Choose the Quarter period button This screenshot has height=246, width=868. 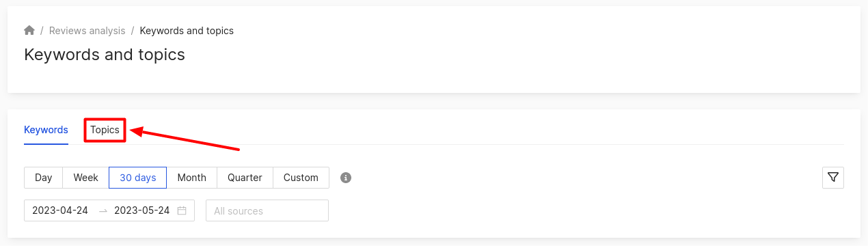245,178
